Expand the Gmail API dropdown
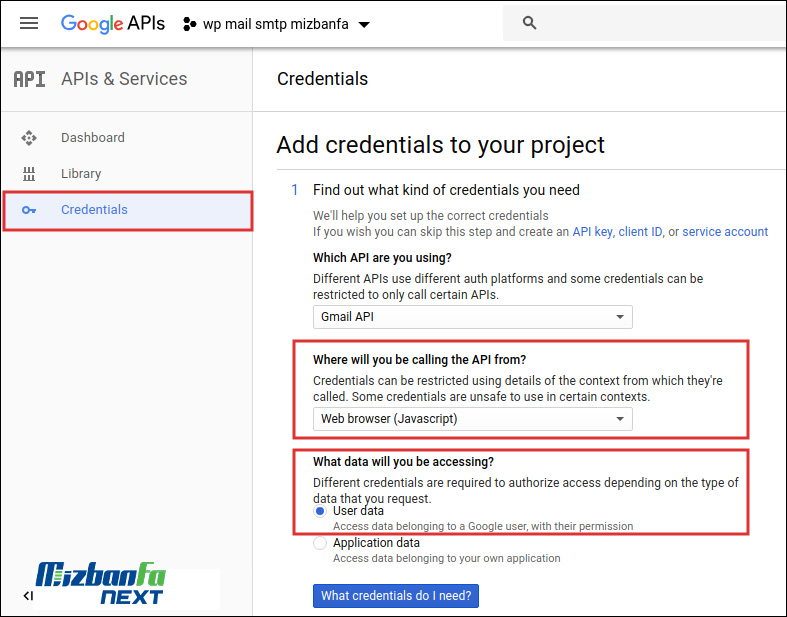Screen dimensions: 787x617 (472, 317)
